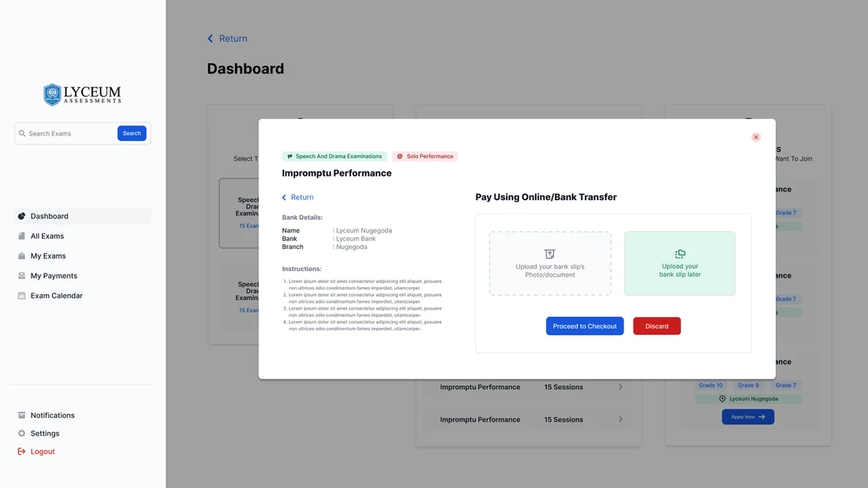Image resolution: width=868 pixels, height=488 pixels.
Task: Click the Exam Calendar icon
Action: (x=21, y=296)
